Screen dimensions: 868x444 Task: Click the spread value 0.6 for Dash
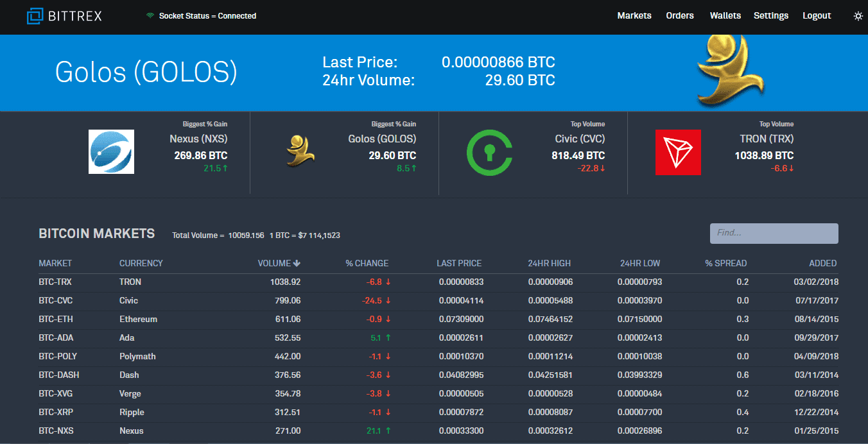tap(743, 375)
